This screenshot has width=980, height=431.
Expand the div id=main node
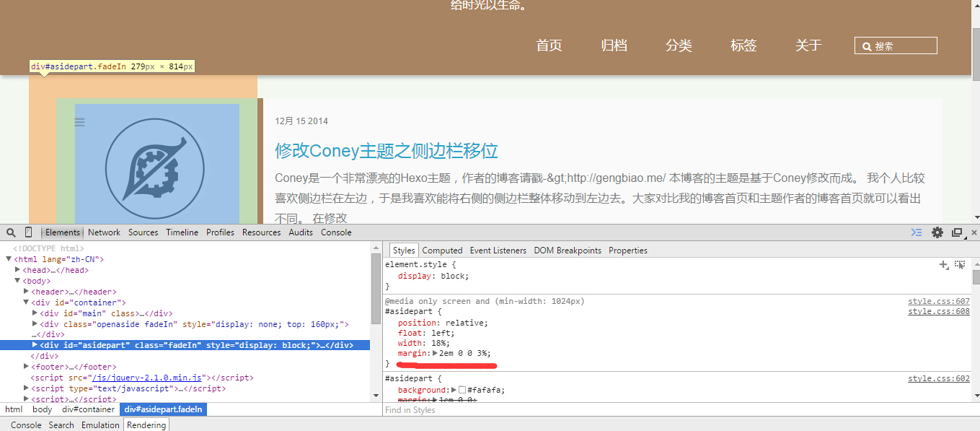tap(35, 313)
